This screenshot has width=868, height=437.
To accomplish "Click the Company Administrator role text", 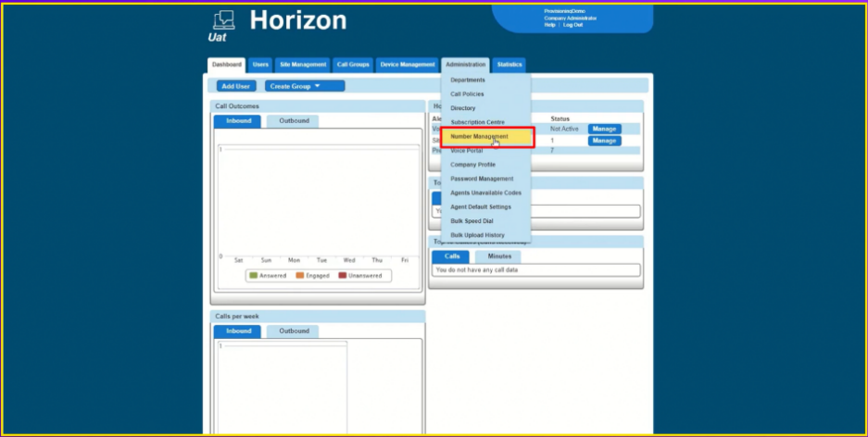I will click(571, 19).
